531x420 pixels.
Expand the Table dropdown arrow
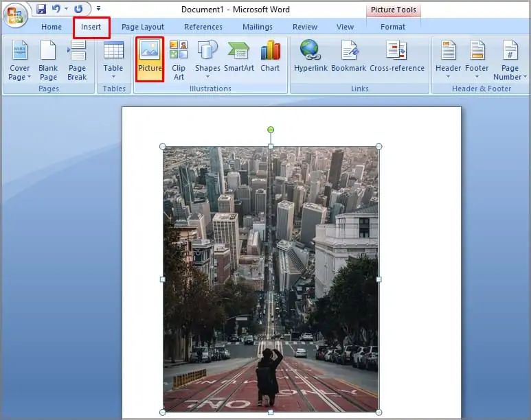click(113, 77)
